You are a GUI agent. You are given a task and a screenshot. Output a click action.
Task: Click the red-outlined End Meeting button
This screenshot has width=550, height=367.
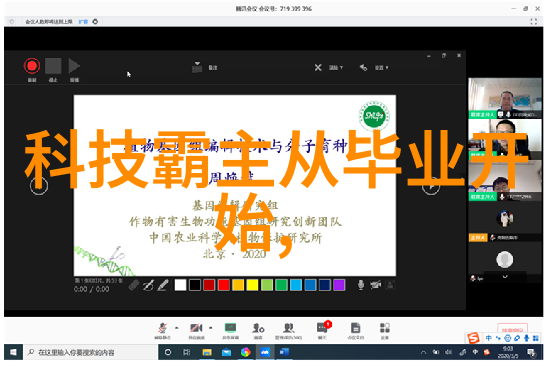pyautogui.click(x=512, y=329)
